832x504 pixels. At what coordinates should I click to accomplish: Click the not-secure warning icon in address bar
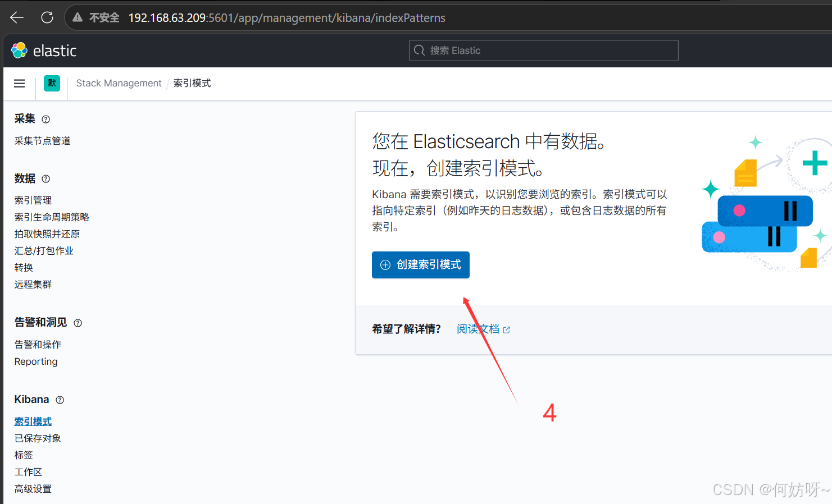[78, 17]
